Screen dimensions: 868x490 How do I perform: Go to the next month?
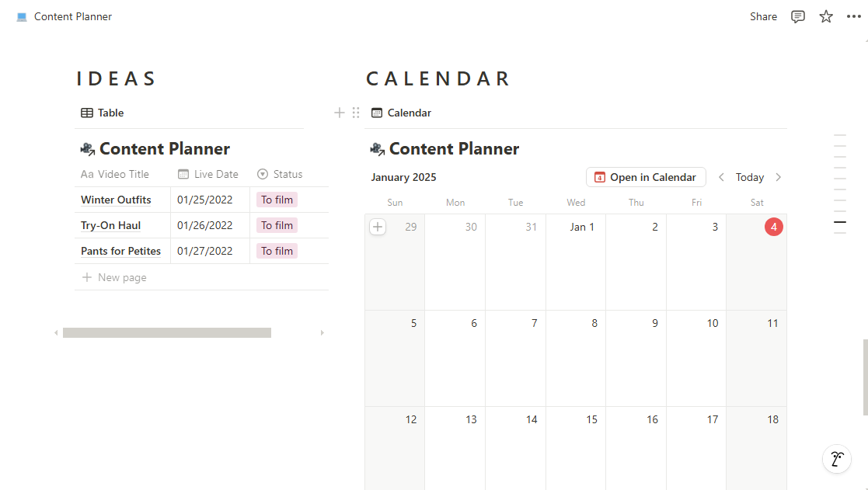coord(779,178)
